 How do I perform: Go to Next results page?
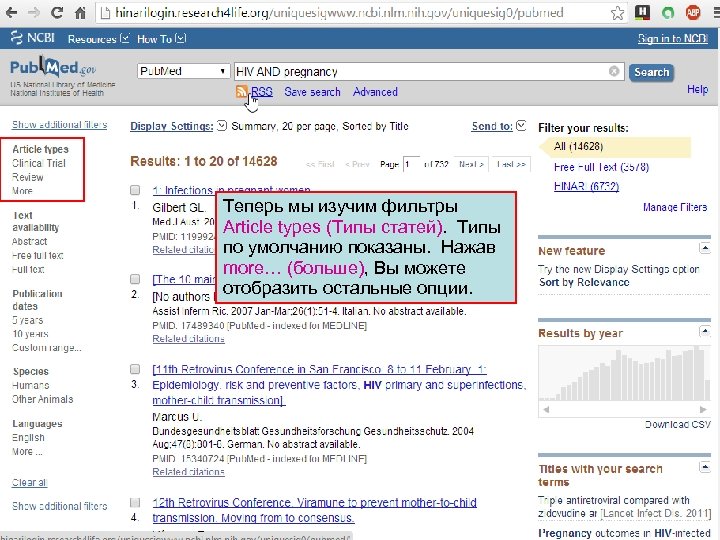tap(472, 164)
